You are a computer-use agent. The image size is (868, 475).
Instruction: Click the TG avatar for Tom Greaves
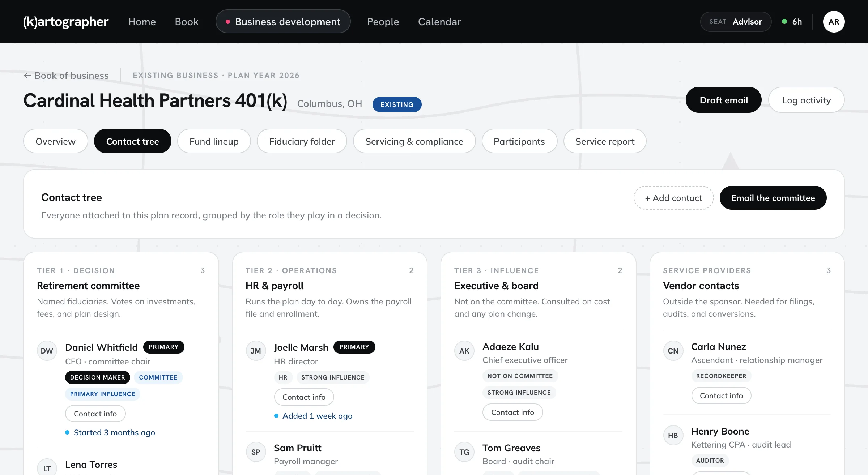tap(464, 452)
